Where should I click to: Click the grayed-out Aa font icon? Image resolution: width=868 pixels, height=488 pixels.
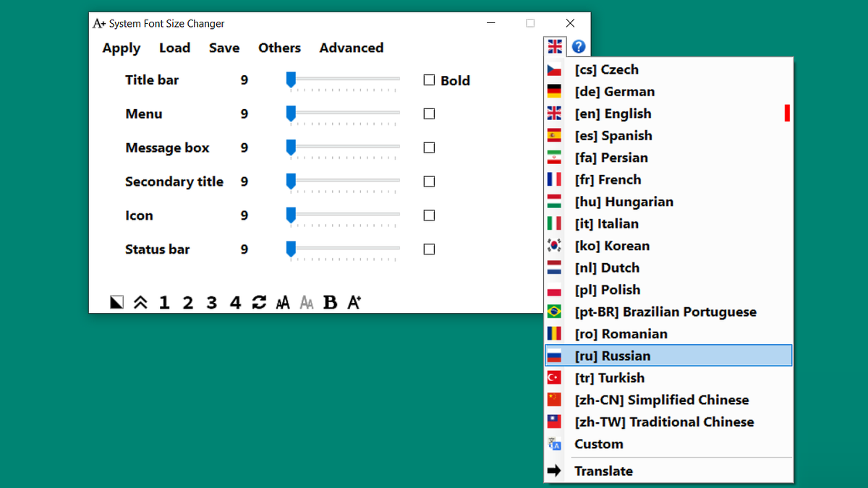(x=307, y=302)
